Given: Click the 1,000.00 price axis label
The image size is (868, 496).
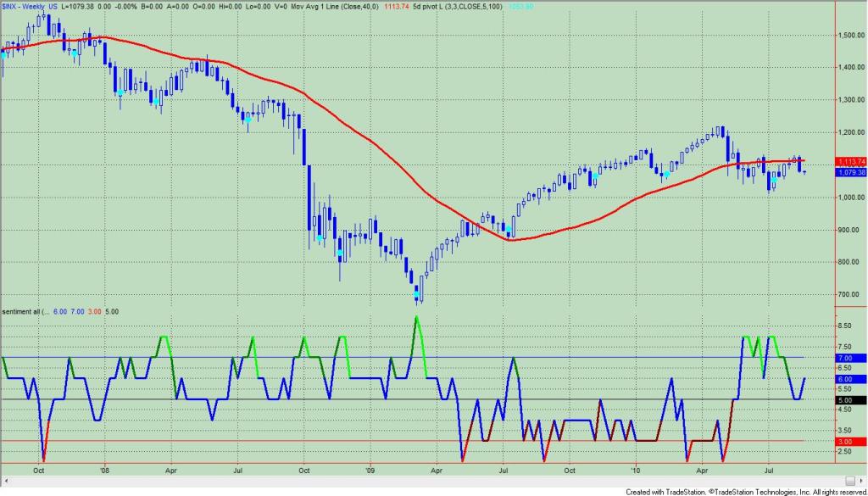Looking at the screenshot, I should [853, 198].
